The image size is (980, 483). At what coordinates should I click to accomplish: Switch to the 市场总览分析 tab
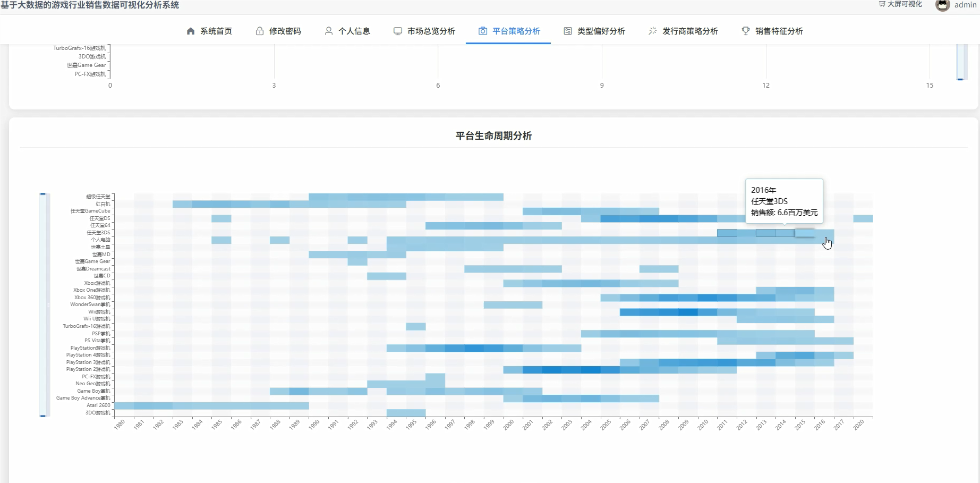click(424, 31)
